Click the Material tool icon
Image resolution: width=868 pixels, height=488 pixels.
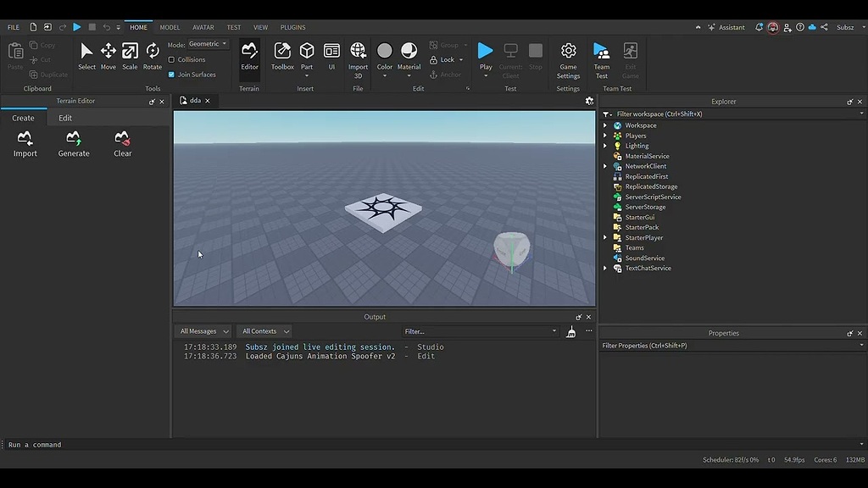pos(409,51)
